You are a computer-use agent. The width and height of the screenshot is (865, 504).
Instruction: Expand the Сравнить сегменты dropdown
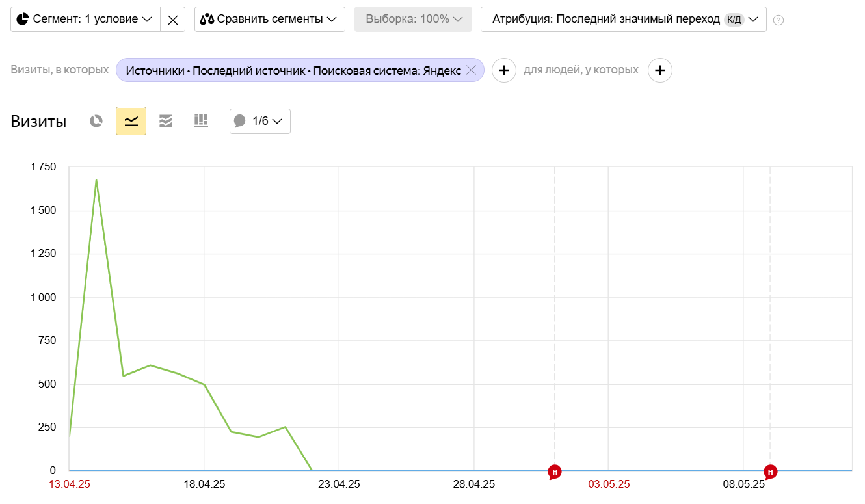coord(269,20)
